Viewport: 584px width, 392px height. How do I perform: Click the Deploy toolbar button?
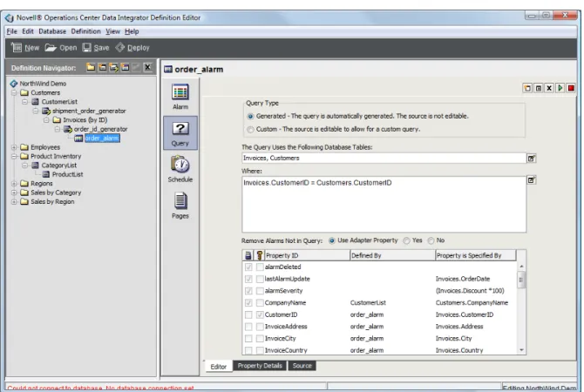pos(132,48)
